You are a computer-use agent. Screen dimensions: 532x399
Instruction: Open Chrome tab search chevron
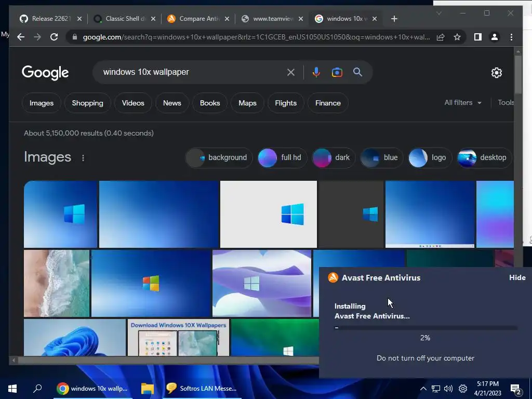pos(439,13)
